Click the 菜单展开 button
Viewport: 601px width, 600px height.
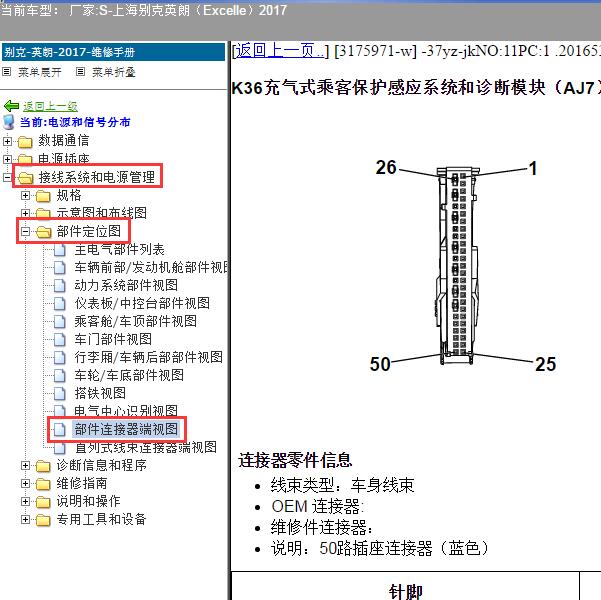click(40, 72)
